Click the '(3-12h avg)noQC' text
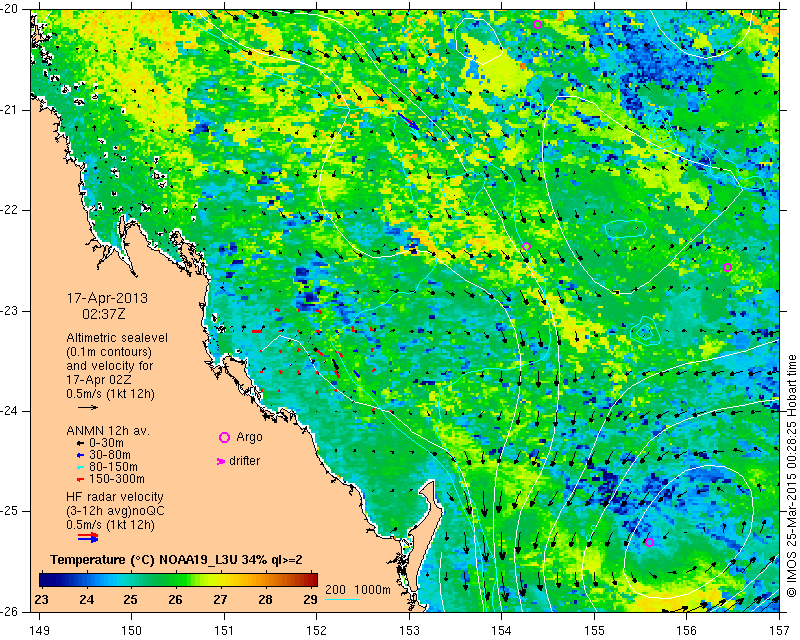 (115, 511)
